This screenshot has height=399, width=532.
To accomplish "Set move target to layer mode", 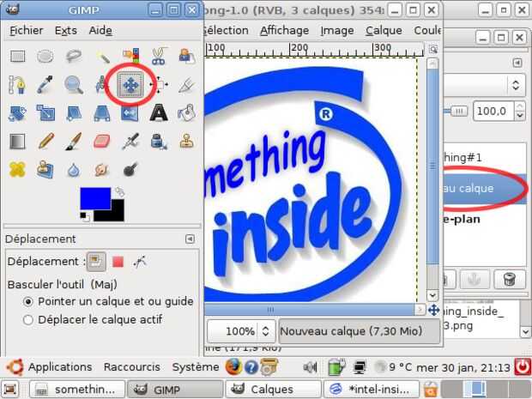I will tap(96, 262).
